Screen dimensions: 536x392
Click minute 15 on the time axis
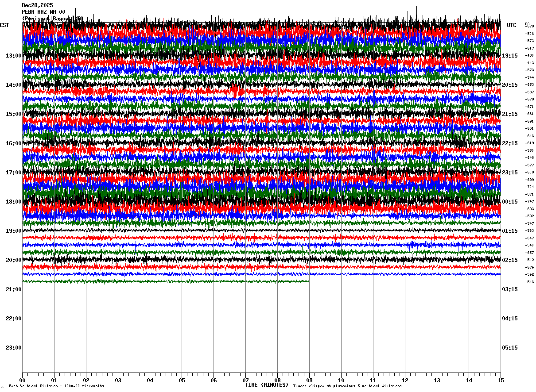pyautogui.click(x=501, y=380)
